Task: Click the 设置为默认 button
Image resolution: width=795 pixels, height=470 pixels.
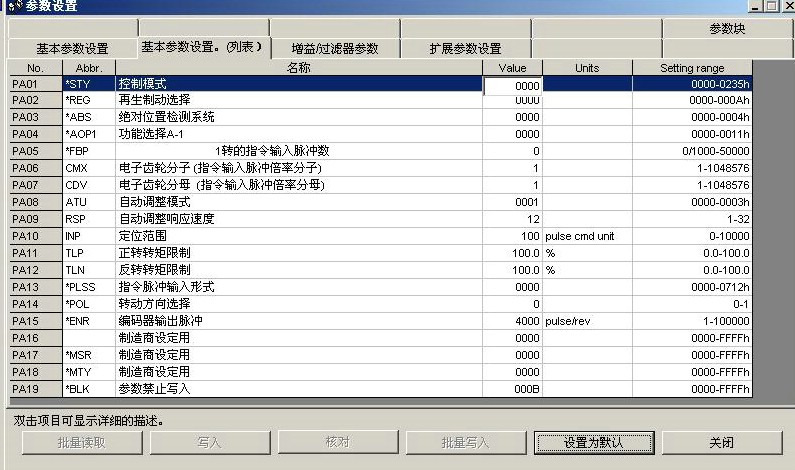Action: tap(593, 442)
